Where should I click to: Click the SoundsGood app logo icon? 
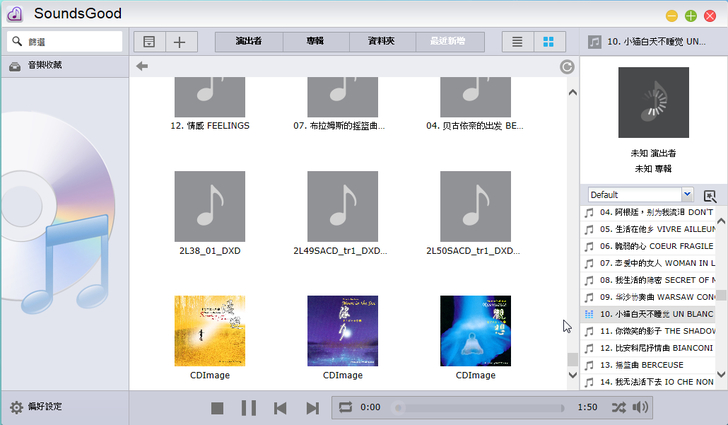[x=15, y=14]
